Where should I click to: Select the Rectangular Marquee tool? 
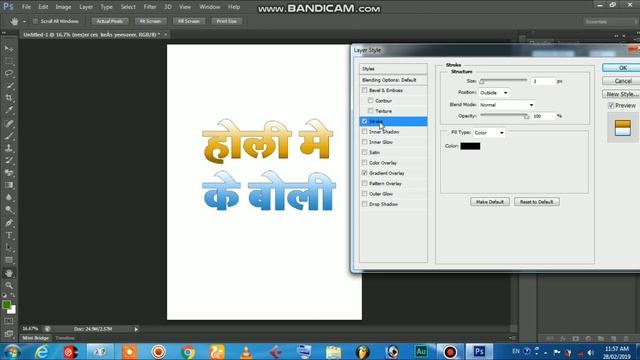9,61
